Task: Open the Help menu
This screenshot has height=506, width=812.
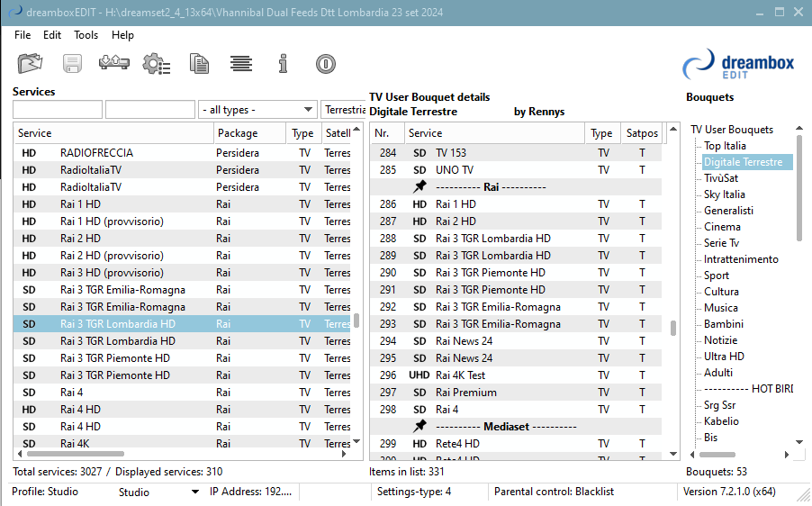Action: tap(122, 35)
